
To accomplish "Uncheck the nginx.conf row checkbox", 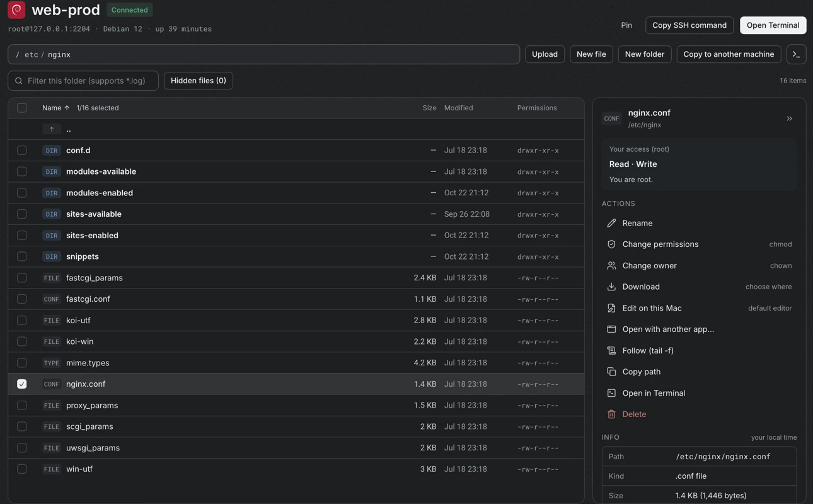I will point(22,384).
